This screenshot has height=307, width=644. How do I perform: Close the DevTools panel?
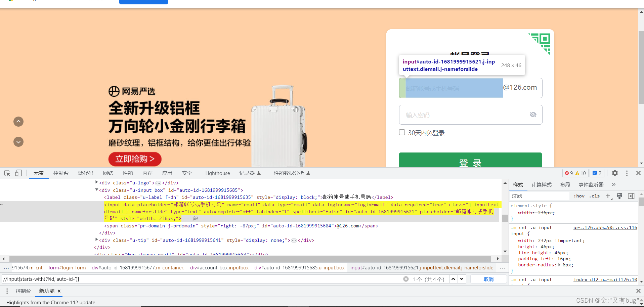click(638, 173)
